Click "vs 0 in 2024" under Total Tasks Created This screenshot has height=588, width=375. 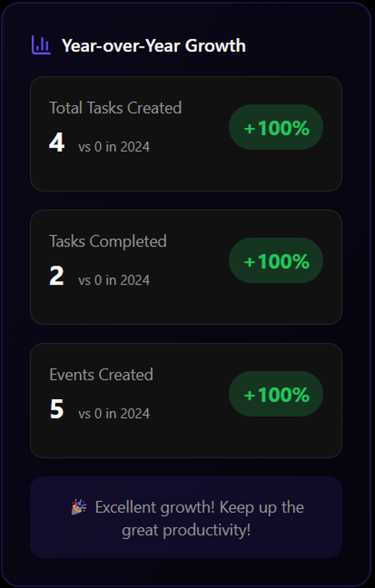tap(114, 147)
